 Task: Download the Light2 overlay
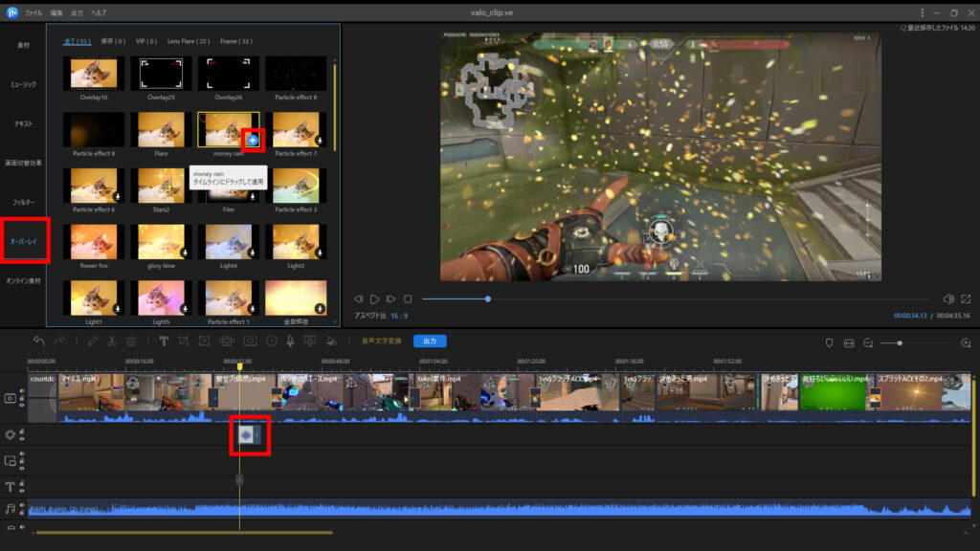(320, 253)
